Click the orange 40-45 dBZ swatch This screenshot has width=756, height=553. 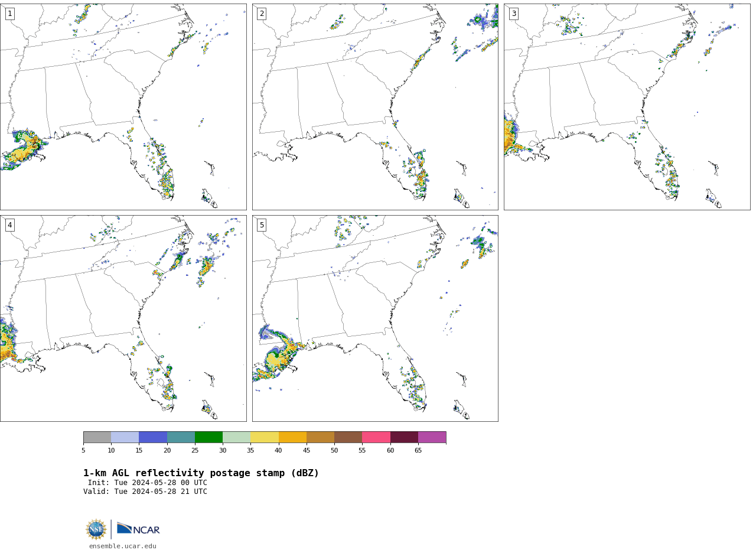coord(292,437)
